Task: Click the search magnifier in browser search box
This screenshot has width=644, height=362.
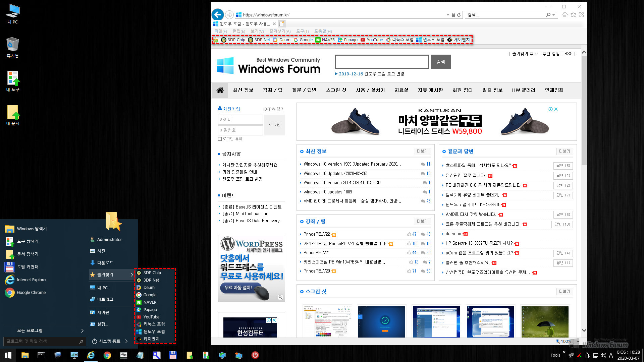Action: pyautogui.click(x=548, y=15)
